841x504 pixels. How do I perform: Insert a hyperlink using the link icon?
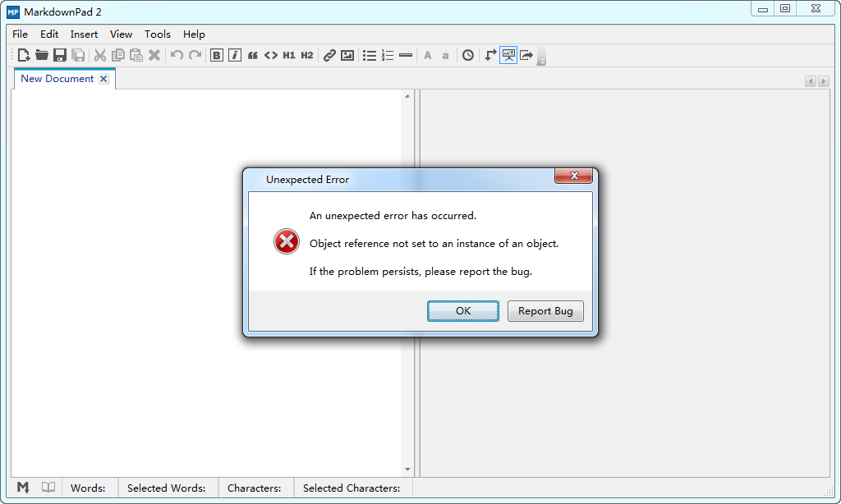329,55
